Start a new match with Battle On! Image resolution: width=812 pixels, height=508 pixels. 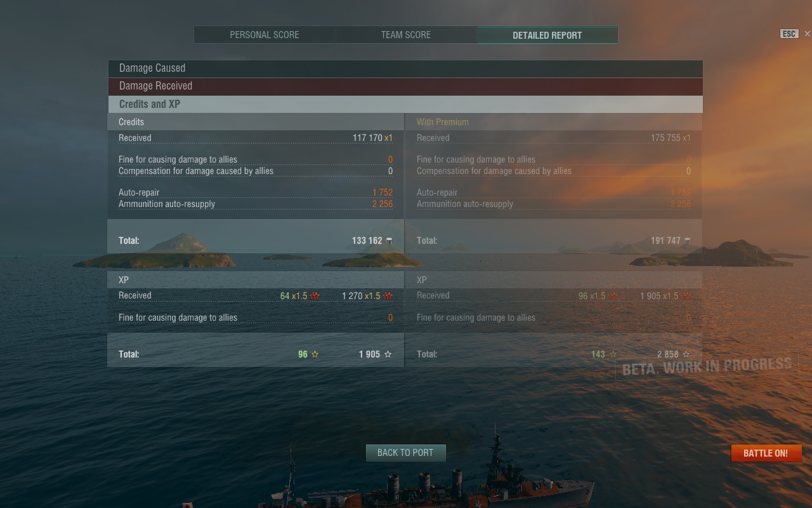[x=766, y=453]
